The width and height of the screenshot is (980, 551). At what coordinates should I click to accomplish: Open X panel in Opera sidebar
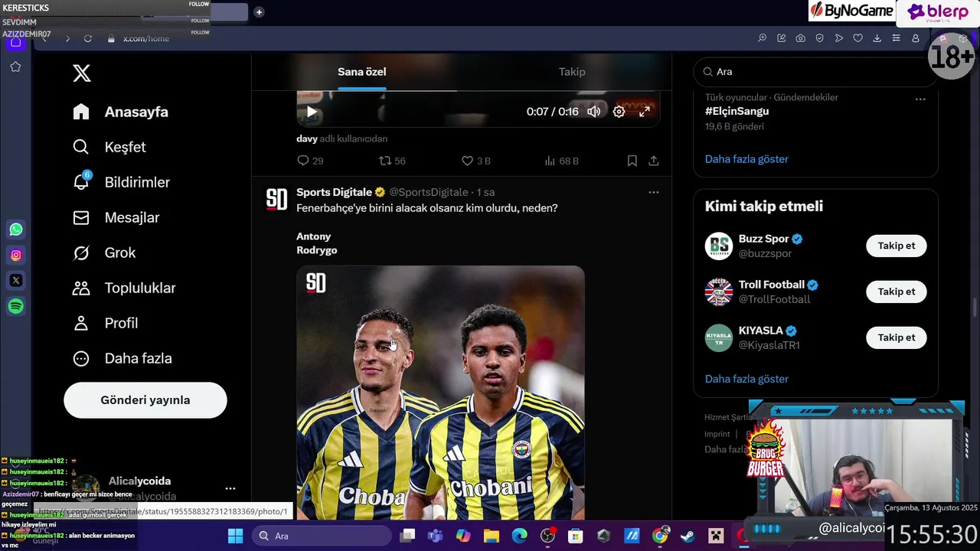coord(16,281)
